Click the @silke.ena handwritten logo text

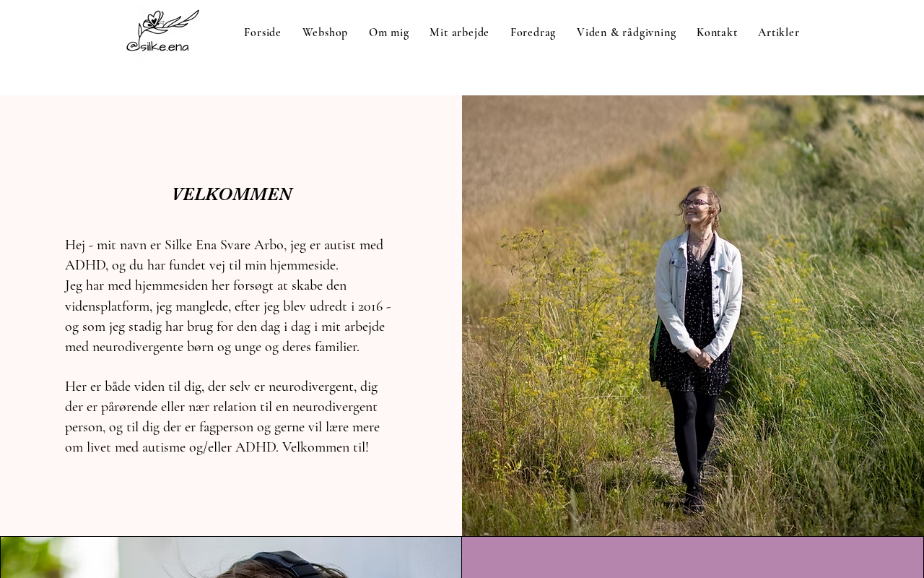point(158,46)
